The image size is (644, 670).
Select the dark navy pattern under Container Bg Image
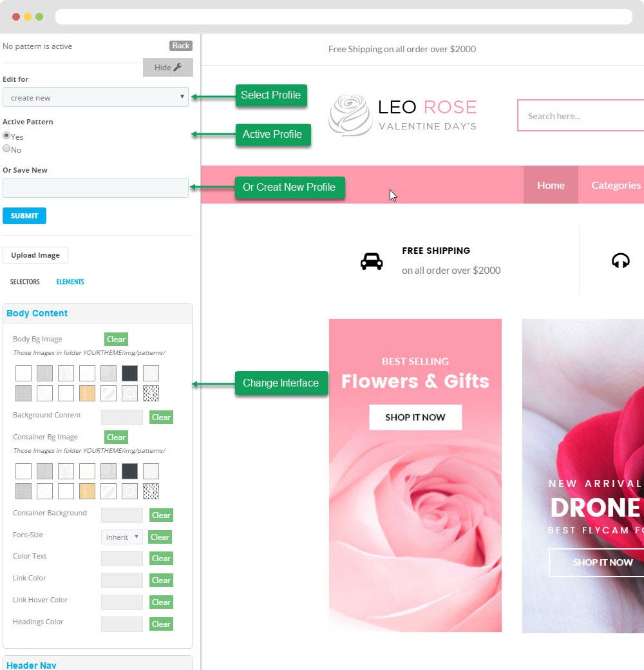coord(129,471)
